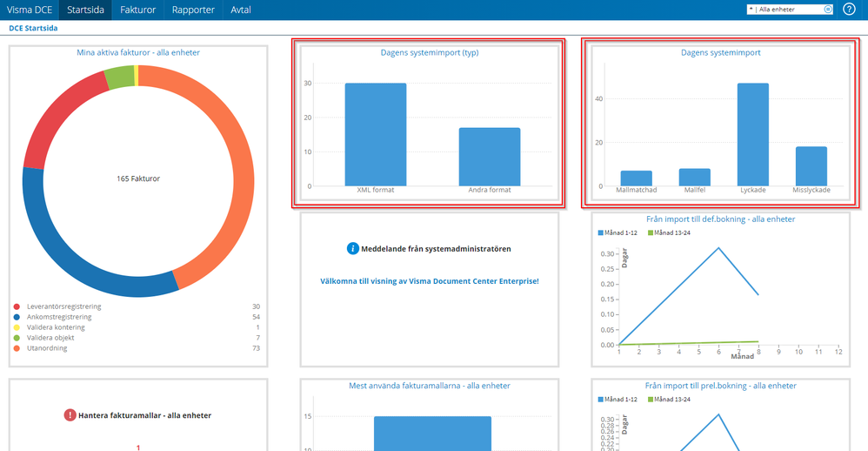Image resolution: width=868 pixels, height=451 pixels.
Task: Open Från import till def.bokning title
Action: click(721, 219)
